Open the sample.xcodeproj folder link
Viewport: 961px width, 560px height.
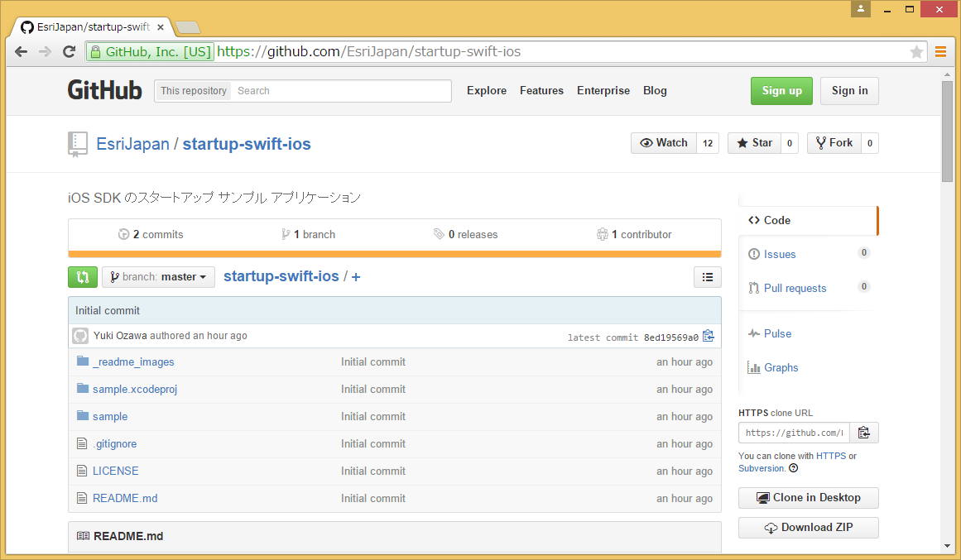135,389
